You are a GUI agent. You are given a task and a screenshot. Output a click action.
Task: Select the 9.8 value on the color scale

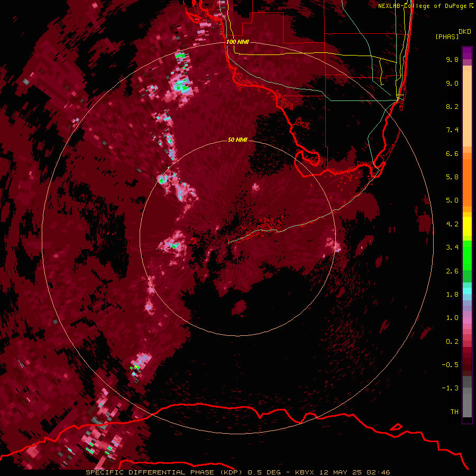(x=452, y=59)
